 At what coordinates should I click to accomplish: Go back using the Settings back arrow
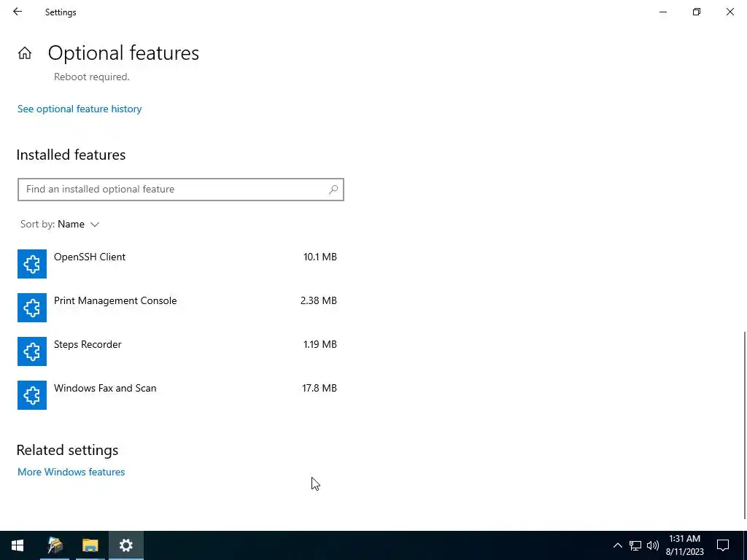(18, 12)
